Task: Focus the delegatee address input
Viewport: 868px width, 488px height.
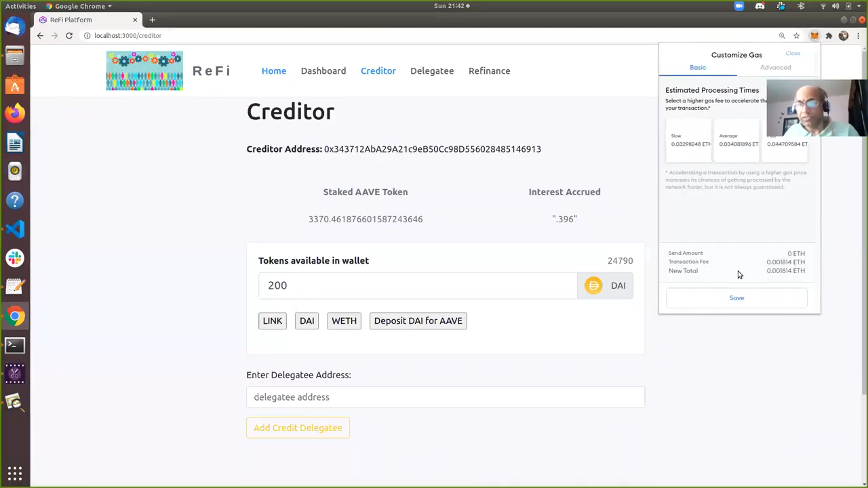Action: (446, 397)
